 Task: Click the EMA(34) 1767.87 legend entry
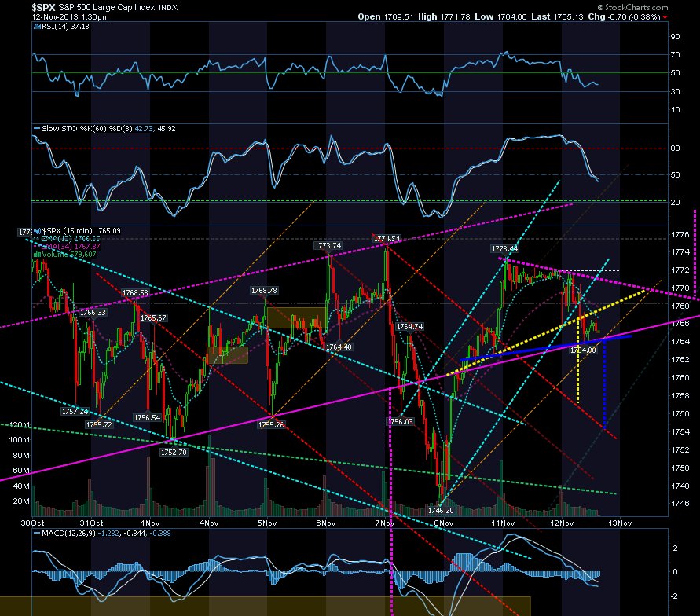click(68, 247)
